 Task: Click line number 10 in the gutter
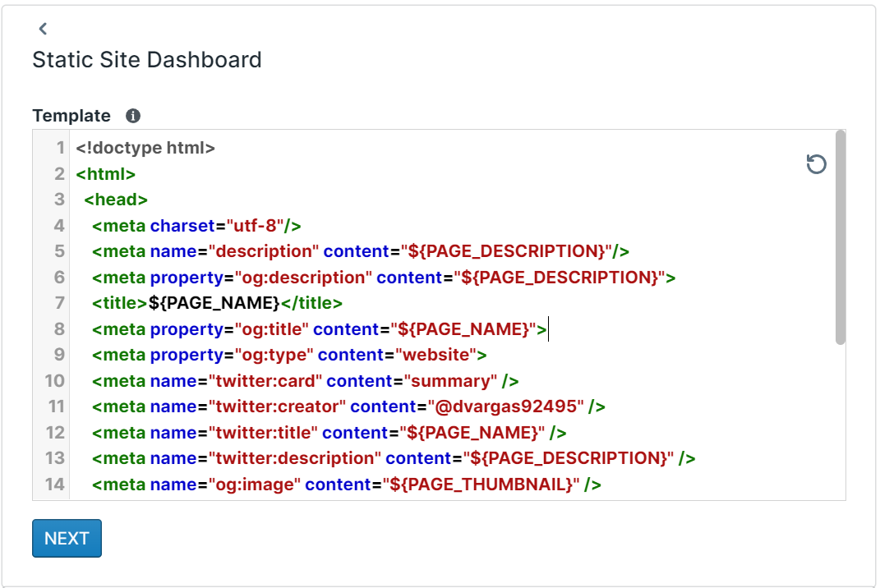54,381
